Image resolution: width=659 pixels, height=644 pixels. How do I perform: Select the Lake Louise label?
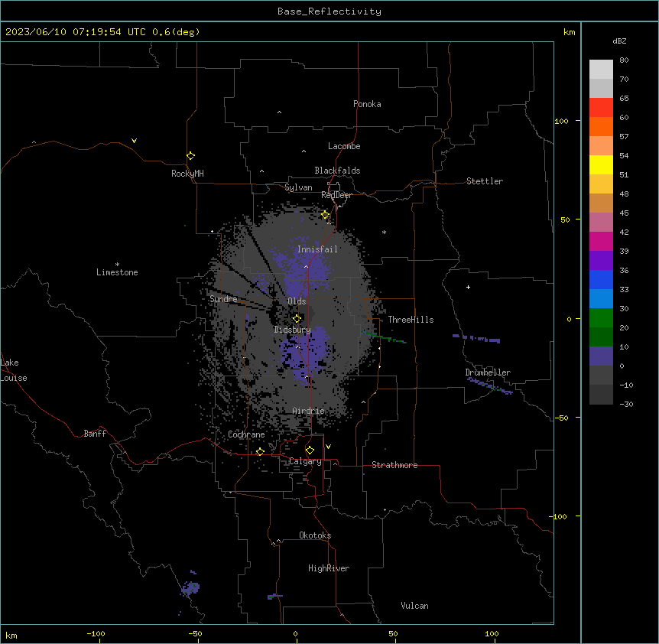click(x=14, y=370)
